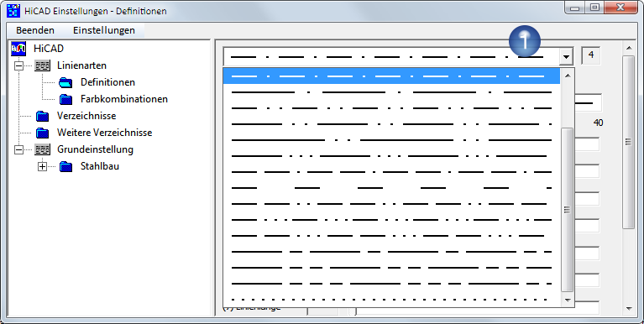Select the Stahlbau tree entry
The width and height of the screenshot is (644, 324).
100,166
